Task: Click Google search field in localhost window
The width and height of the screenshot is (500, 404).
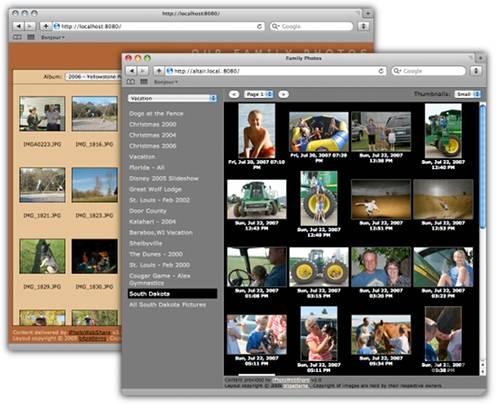Action: (311, 26)
